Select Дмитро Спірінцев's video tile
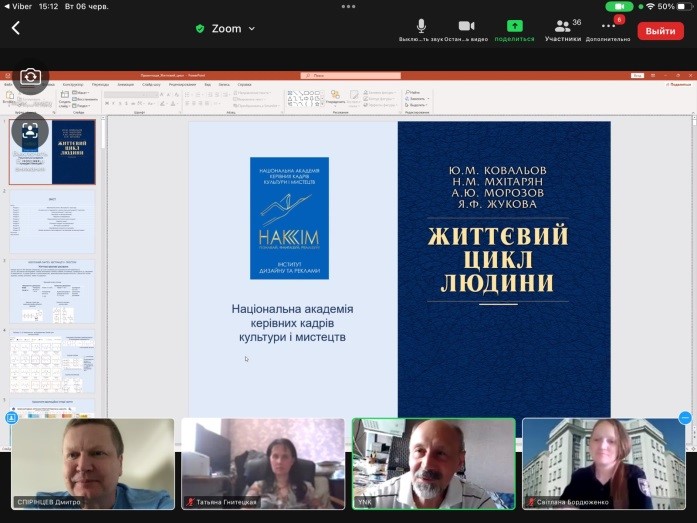Screen dimensions: 697x523 tap(93, 463)
